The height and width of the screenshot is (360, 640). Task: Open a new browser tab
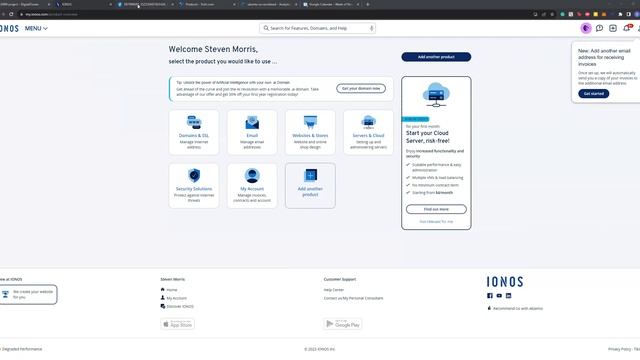[368, 4]
